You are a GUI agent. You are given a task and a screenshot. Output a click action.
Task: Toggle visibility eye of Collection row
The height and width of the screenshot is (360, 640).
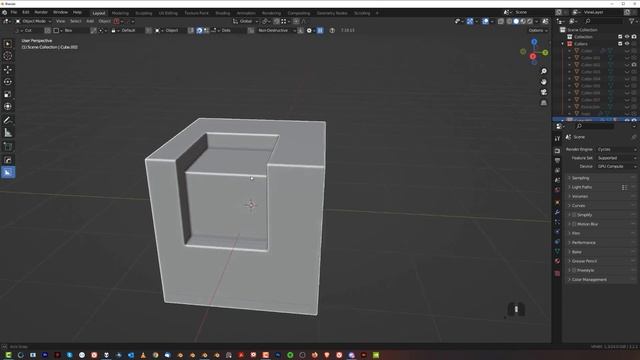[627, 37]
